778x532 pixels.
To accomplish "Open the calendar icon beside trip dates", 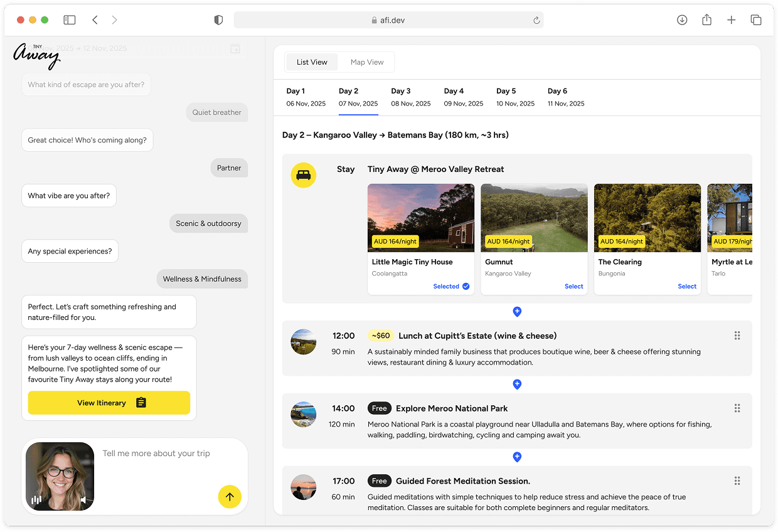I will coord(235,48).
